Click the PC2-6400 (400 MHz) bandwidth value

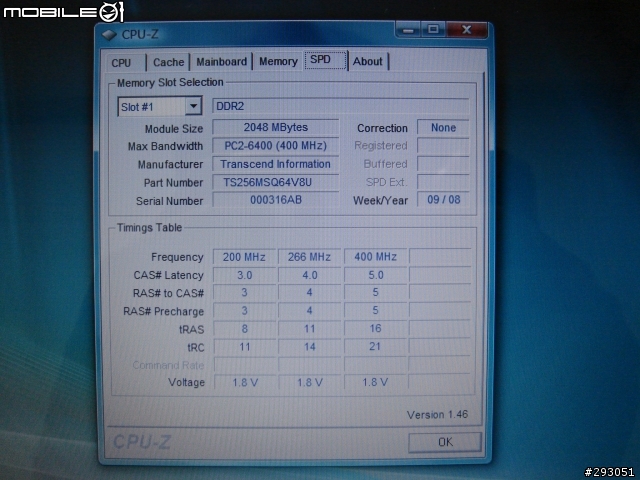pos(276,146)
